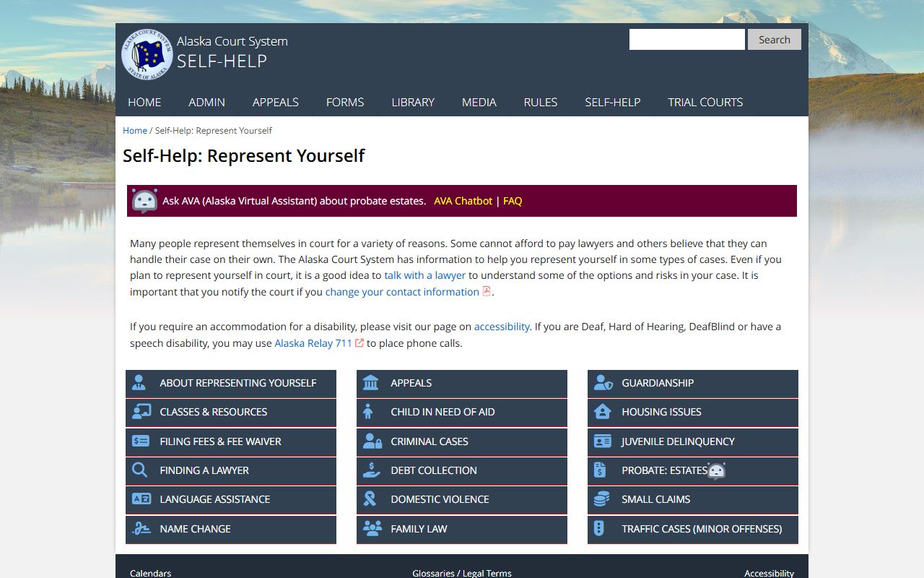924x578 pixels.
Task: Click the invoice icon beside Probate: Estates
Action: click(600, 470)
